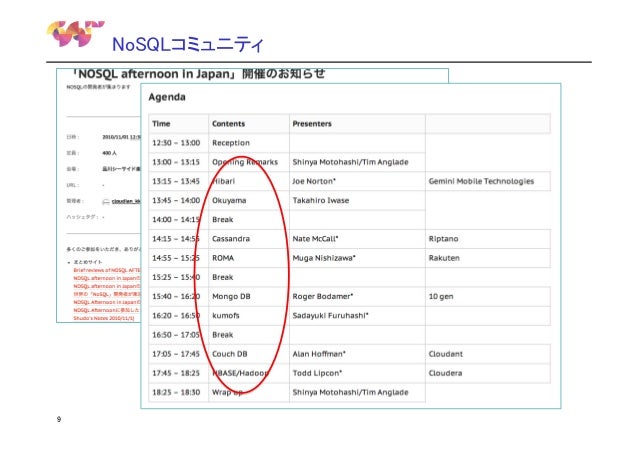Viewport: 638px width, 451px height.
Task: Click 'kumofs' in the Contents column
Action: point(226,315)
